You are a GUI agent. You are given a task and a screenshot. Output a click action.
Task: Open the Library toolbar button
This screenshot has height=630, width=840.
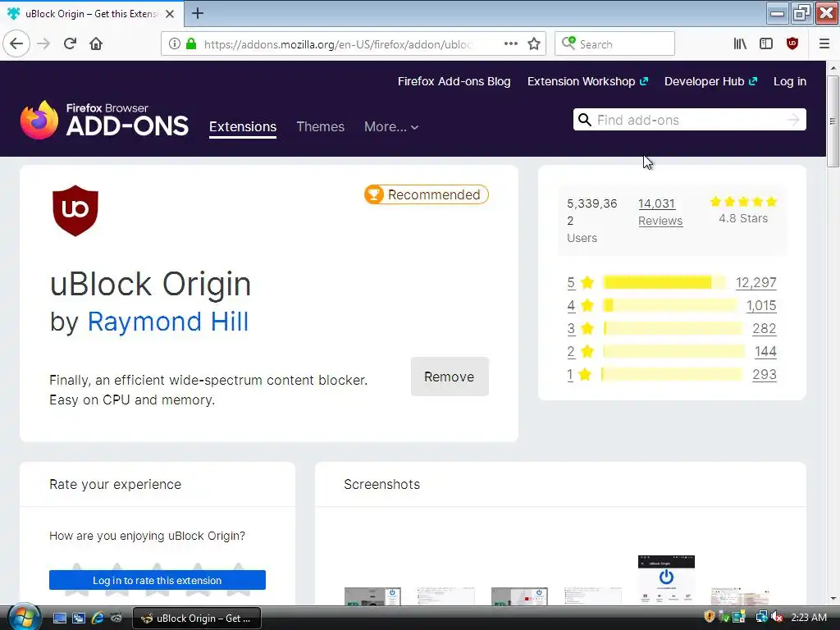[x=740, y=44]
